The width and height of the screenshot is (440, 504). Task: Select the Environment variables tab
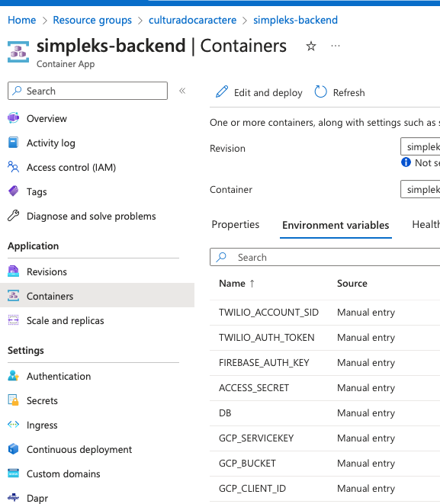336,225
